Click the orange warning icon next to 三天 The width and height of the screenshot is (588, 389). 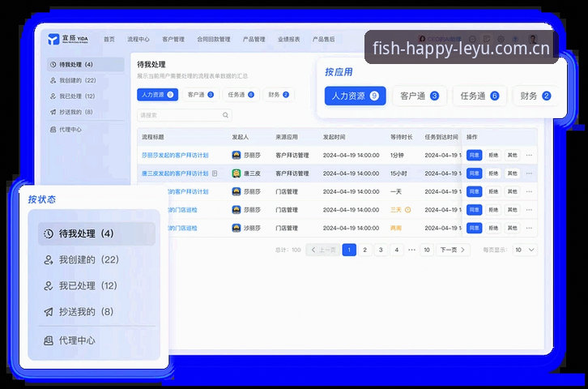coord(407,210)
